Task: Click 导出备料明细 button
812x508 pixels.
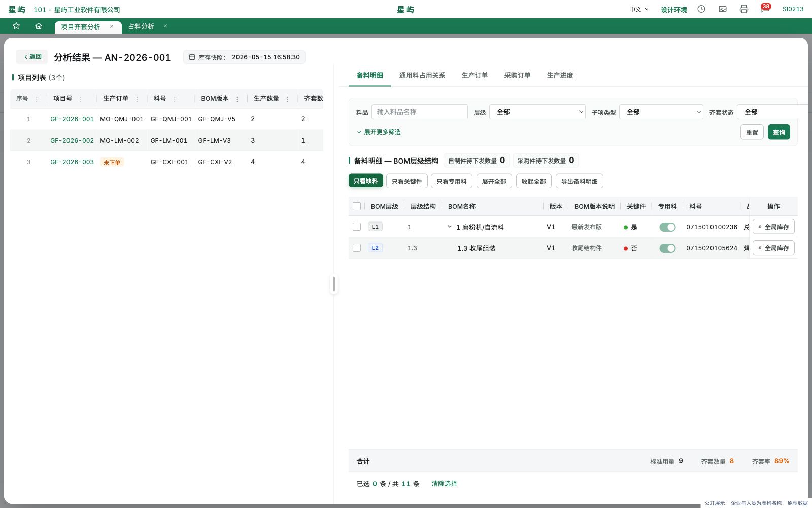Action: [x=579, y=181]
